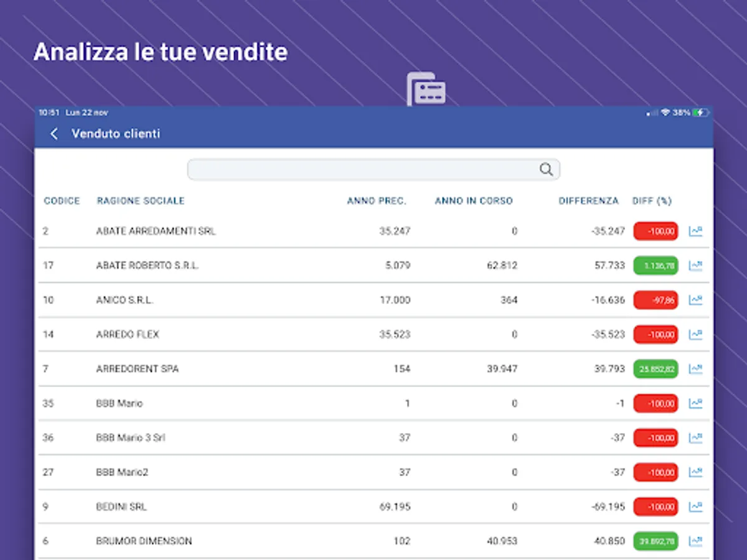
Task: Click difference value 40.850
Action: [609, 541]
